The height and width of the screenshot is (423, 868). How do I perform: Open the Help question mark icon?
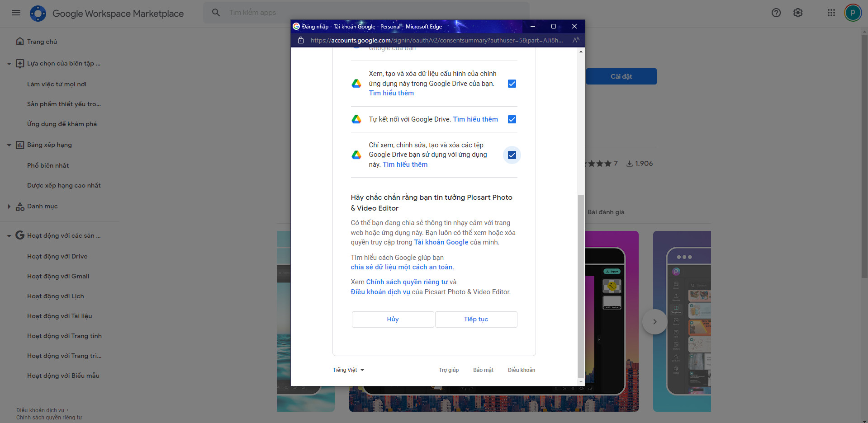[776, 13]
